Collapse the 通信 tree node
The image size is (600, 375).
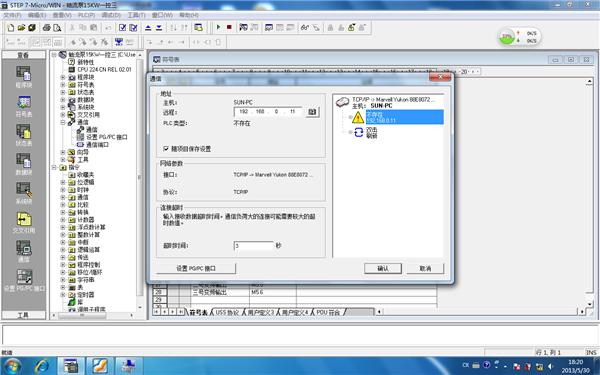63,122
